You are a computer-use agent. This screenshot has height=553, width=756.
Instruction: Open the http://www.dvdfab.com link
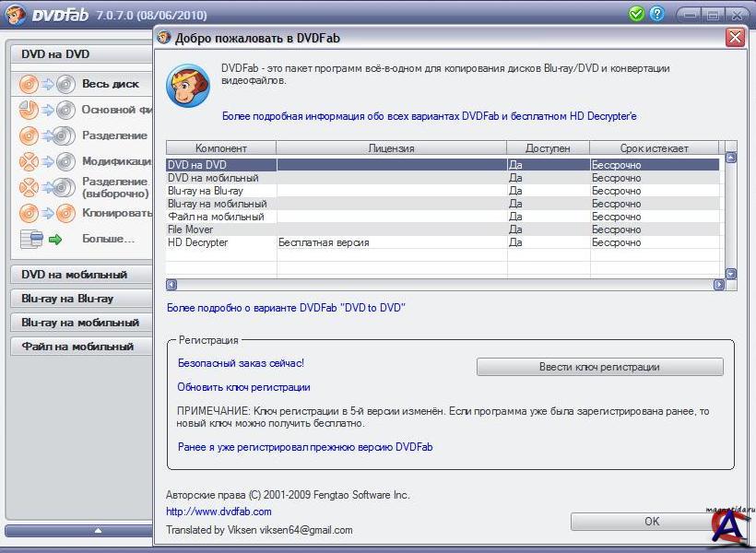pyautogui.click(x=219, y=512)
